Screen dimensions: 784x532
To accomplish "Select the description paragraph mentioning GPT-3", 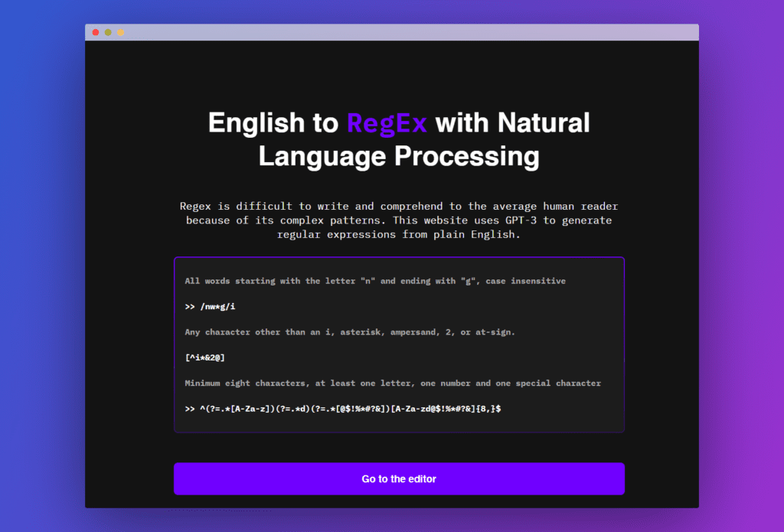I will click(x=398, y=220).
